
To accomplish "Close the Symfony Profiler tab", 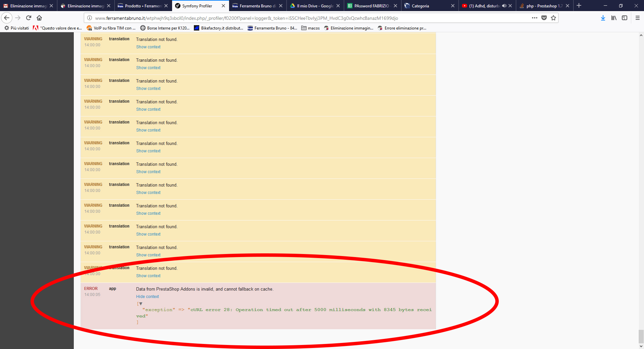I will 223,6.
